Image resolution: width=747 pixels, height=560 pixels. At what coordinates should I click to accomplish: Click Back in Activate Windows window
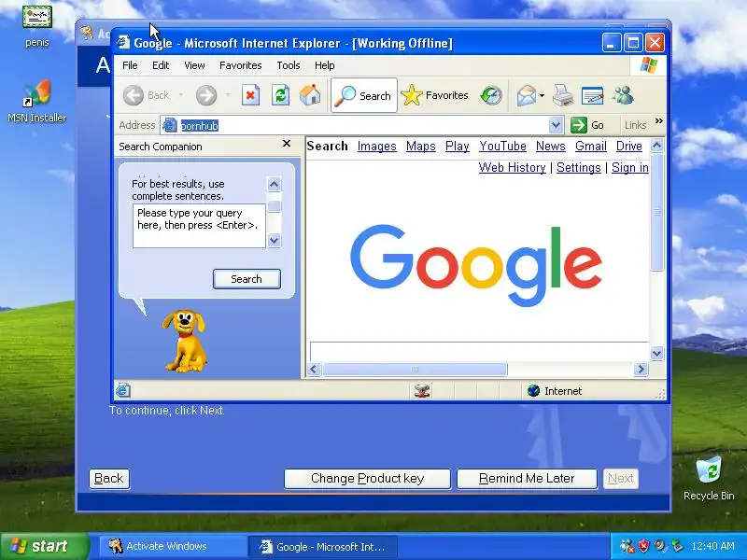(109, 479)
